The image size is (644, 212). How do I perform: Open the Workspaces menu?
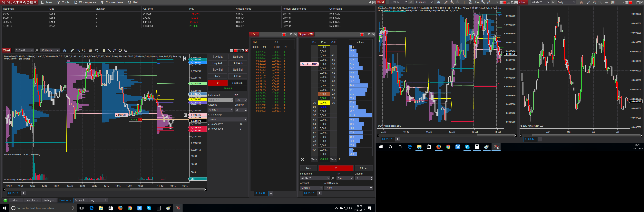pos(85,2)
